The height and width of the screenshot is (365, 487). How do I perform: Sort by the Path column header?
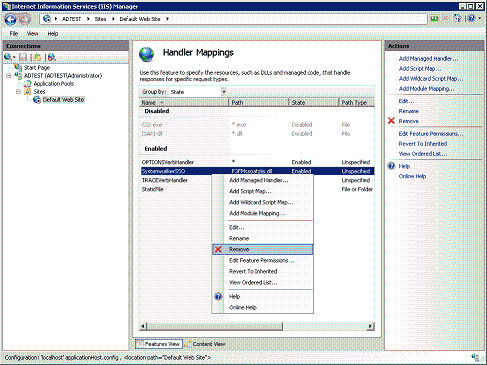coord(259,103)
